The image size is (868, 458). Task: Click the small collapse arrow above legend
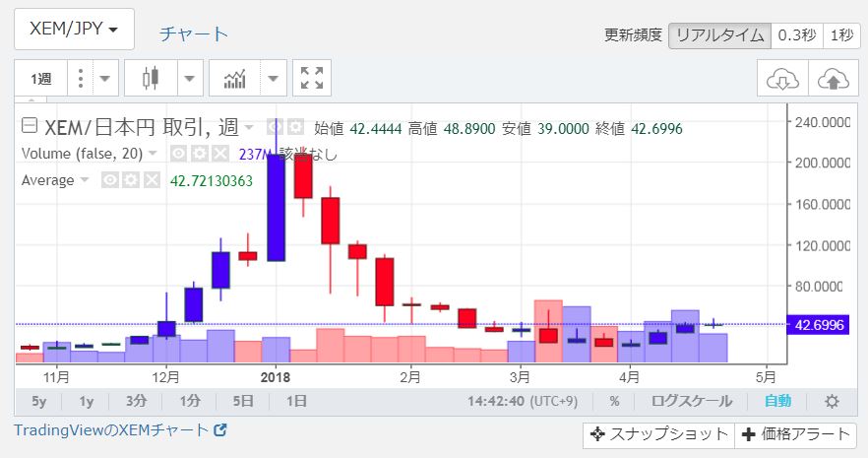[31, 100]
